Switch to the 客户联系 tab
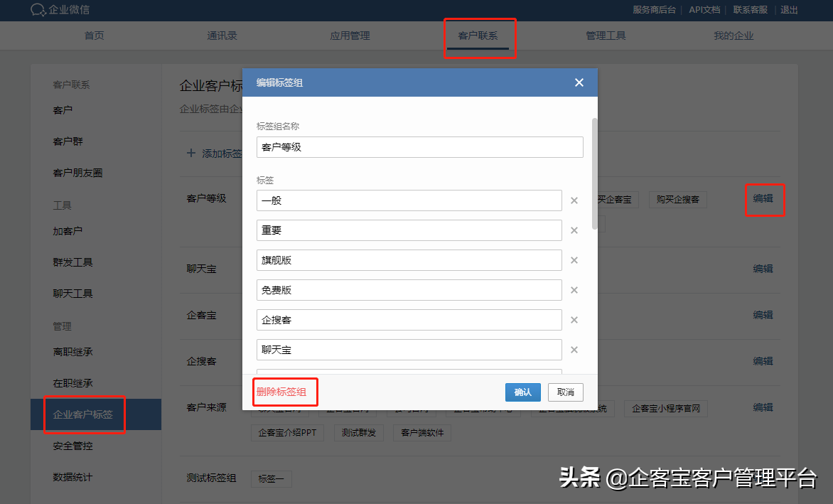Screen dimensions: 833x504 pos(478,36)
